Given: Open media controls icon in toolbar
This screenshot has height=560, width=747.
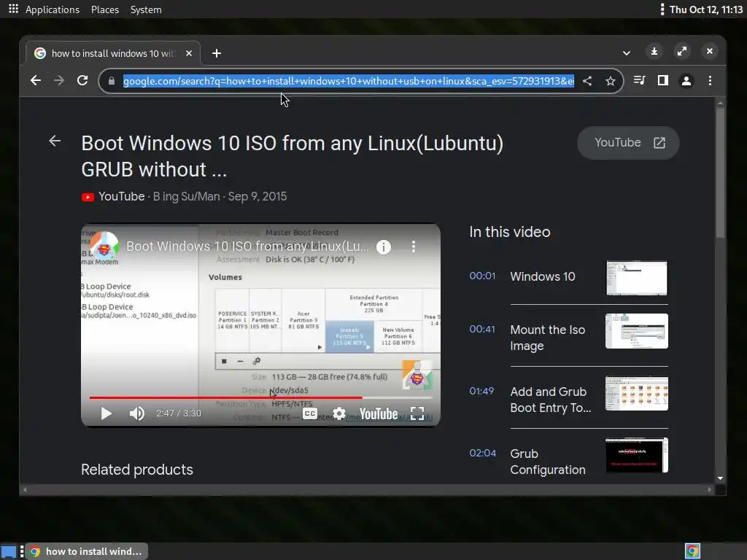Looking at the screenshot, I should [639, 80].
